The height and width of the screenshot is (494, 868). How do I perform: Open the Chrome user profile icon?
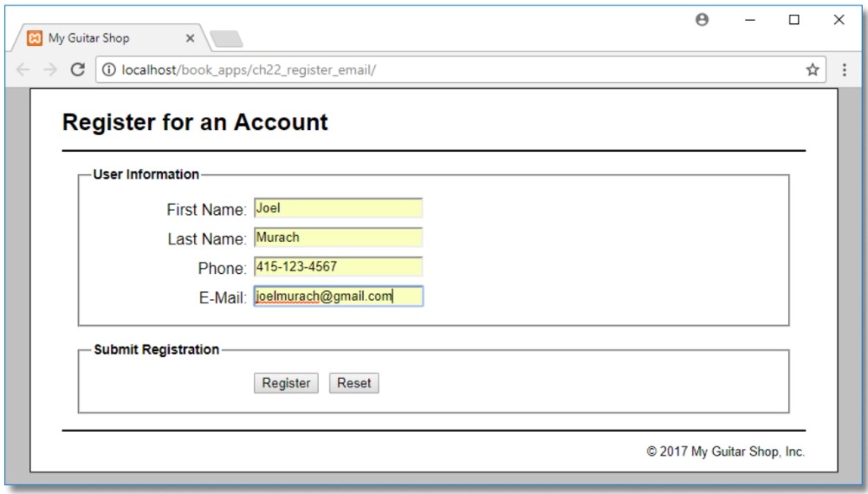702,20
